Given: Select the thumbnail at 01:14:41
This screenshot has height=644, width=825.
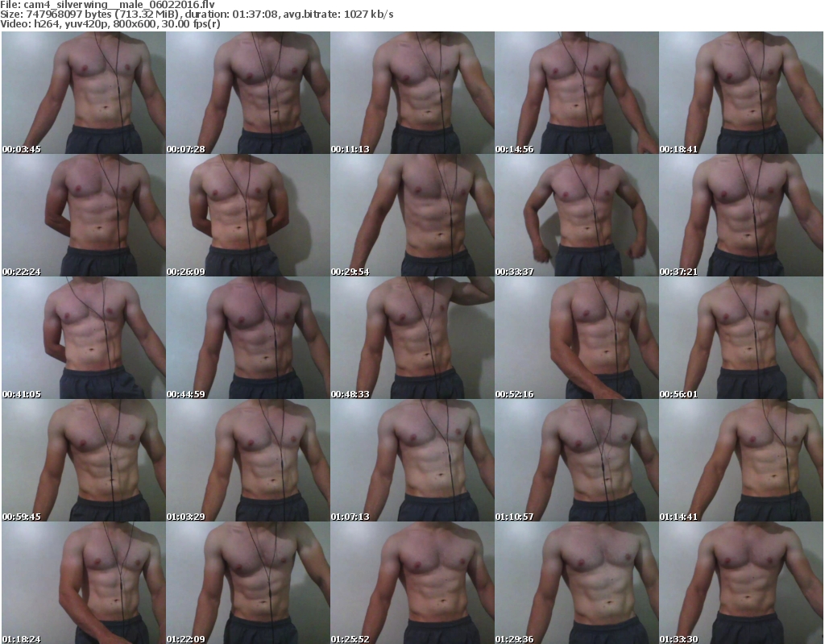Looking at the screenshot, I should click(x=741, y=460).
